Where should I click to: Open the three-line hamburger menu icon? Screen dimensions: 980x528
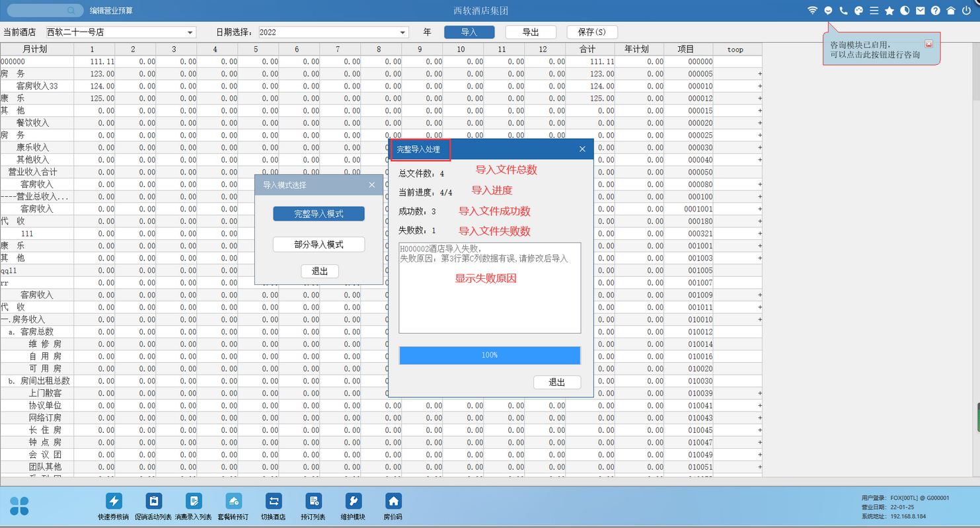(x=874, y=11)
